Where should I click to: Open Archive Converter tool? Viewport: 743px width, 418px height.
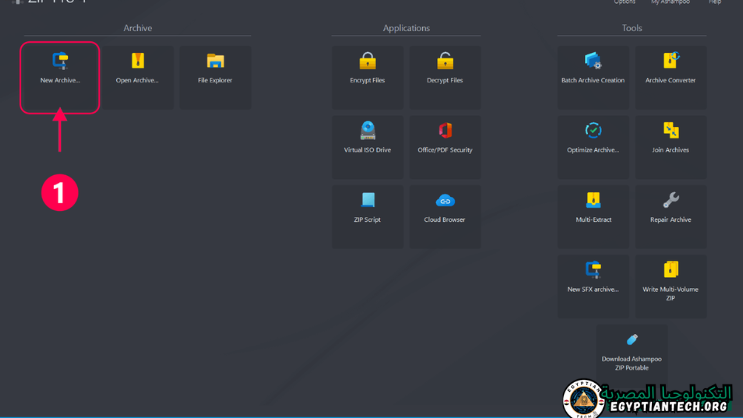click(x=671, y=78)
